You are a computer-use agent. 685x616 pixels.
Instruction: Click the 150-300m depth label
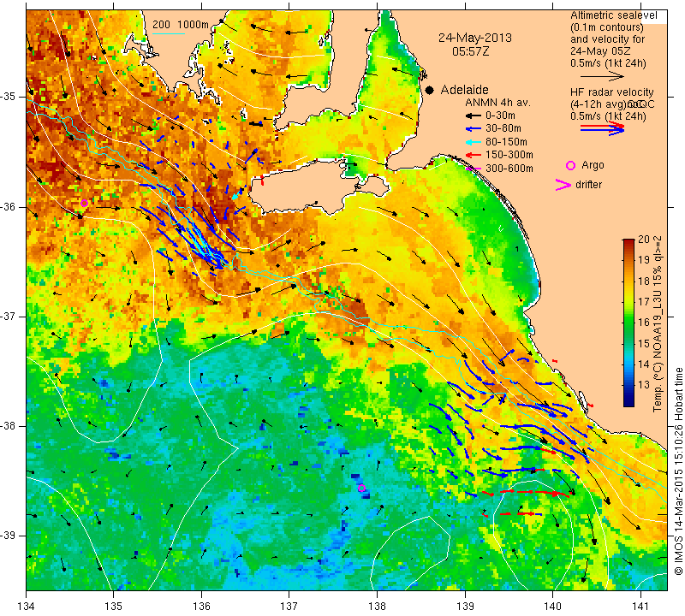click(x=509, y=155)
